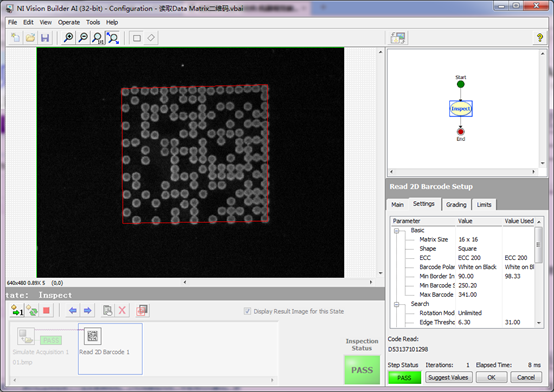Collapse the Basic parameter group
This screenshot has width=554, height=392.
coord(396,231)
